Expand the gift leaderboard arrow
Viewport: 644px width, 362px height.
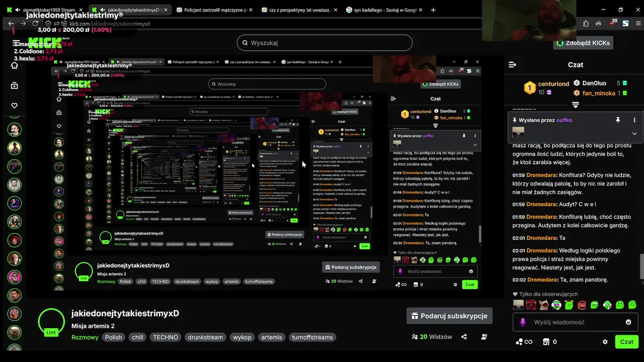click(x=576, y=105)
